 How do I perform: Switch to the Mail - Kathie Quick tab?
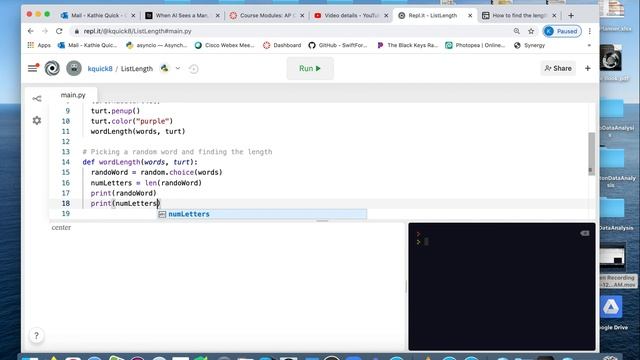99,16
